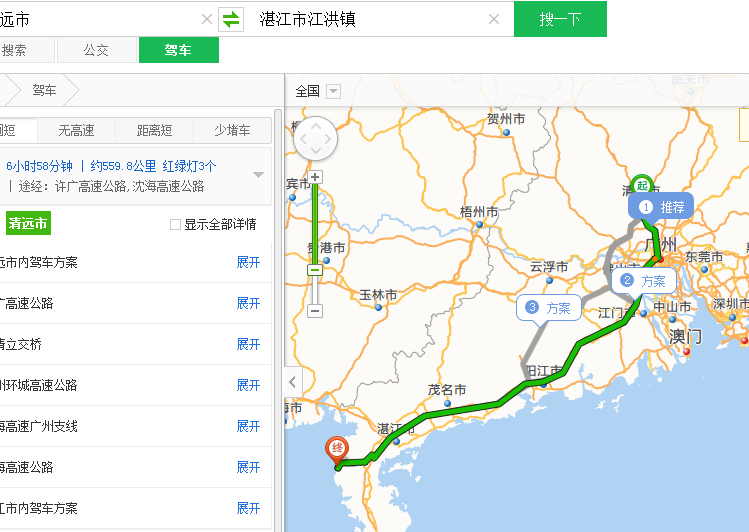Click the map zoom level slider handle
The width and height of the screenshot is (749, 532).
pos(315,269)
